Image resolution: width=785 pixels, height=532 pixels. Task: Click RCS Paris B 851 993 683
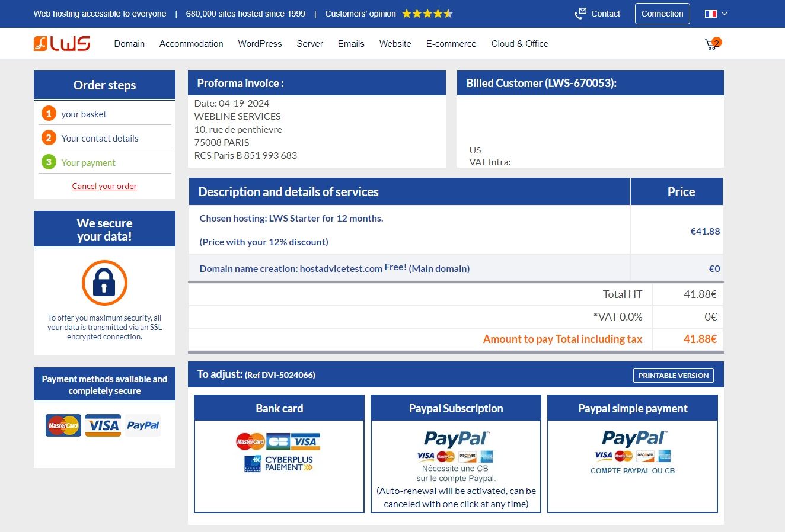tap(245, 156)
